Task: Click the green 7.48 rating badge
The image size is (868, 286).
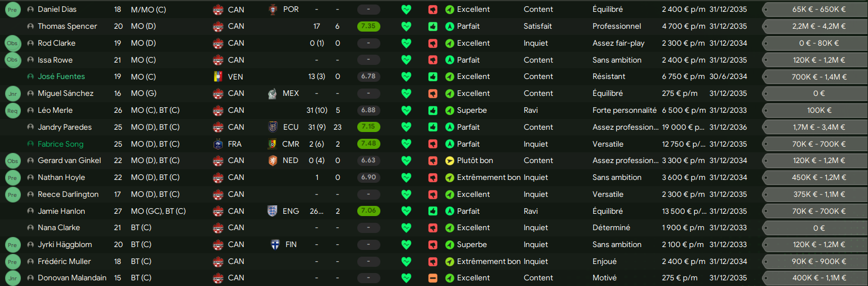Action: tap(369, 144)
